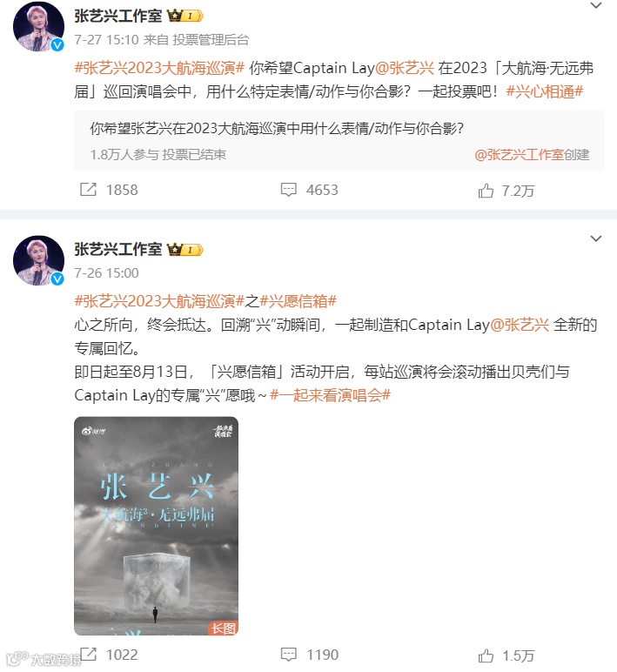Viewport: 617px width, 672px height.
Task: Expand the options chevron of second post
Action: [596, 239]
